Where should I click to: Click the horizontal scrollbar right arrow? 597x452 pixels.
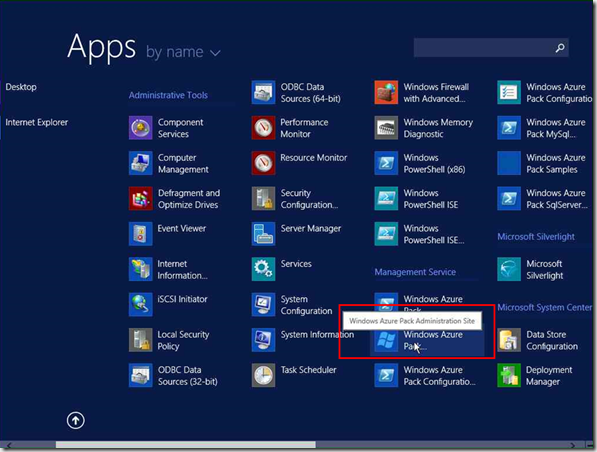tap(572, 445)
